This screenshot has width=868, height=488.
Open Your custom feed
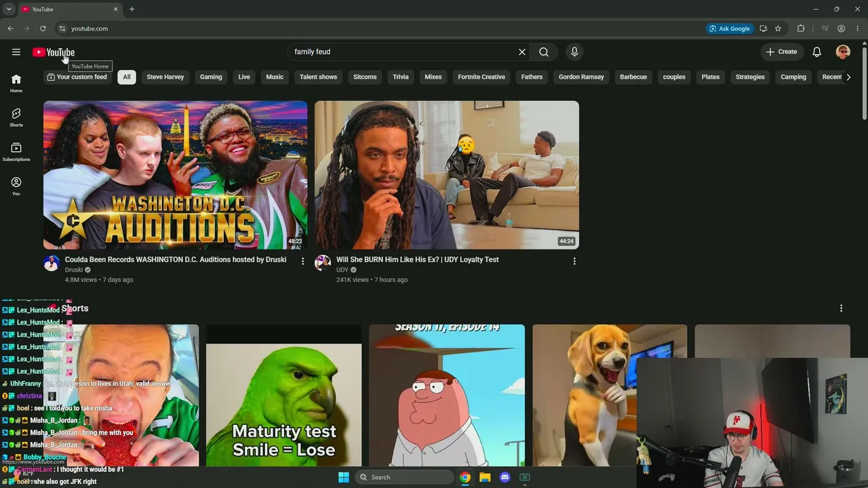click(x=77, y=77)
